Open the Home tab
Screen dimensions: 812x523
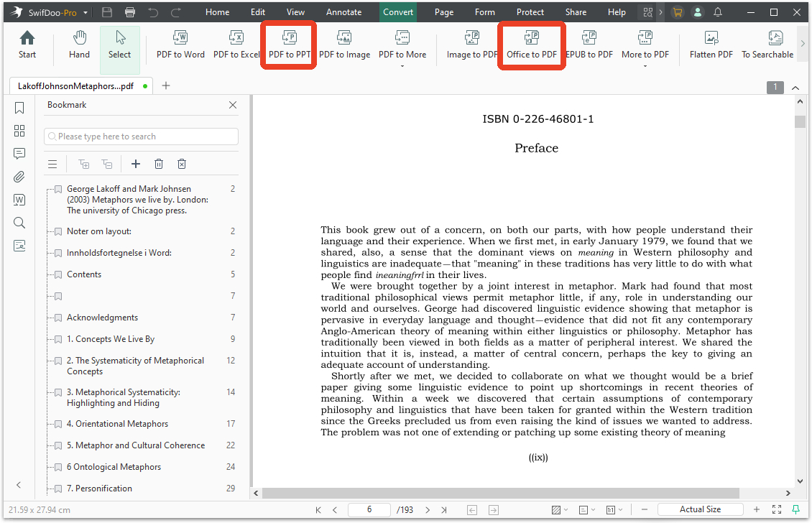[x=217, y=12]
